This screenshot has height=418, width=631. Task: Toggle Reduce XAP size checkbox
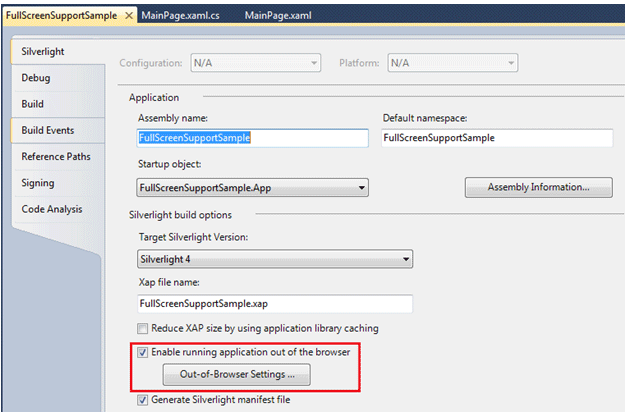point(143,328)
